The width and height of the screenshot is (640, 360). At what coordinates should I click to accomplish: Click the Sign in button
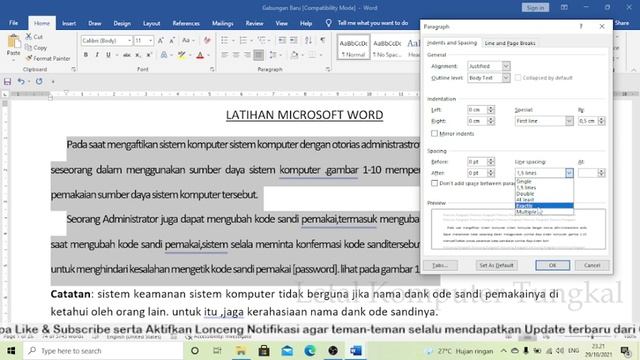[535, 7]
